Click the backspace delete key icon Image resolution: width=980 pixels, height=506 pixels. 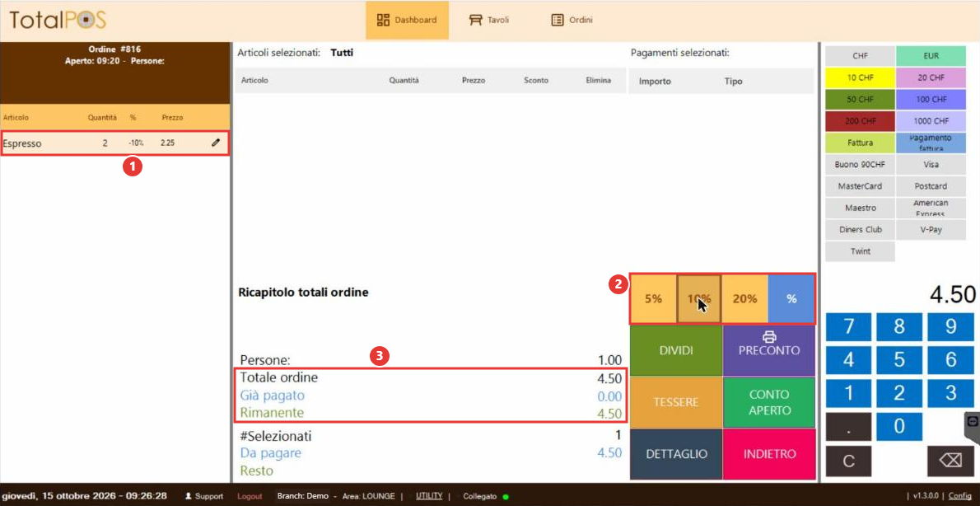coord(950,461)
